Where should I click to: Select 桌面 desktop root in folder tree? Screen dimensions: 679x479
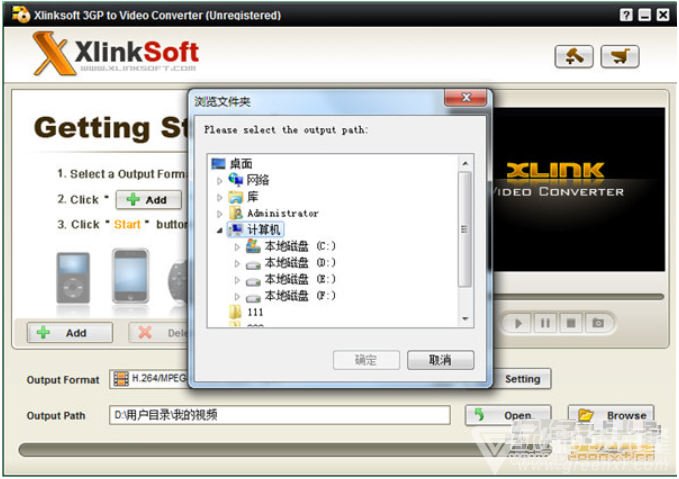pyautogui.click(x=232, y=164)
